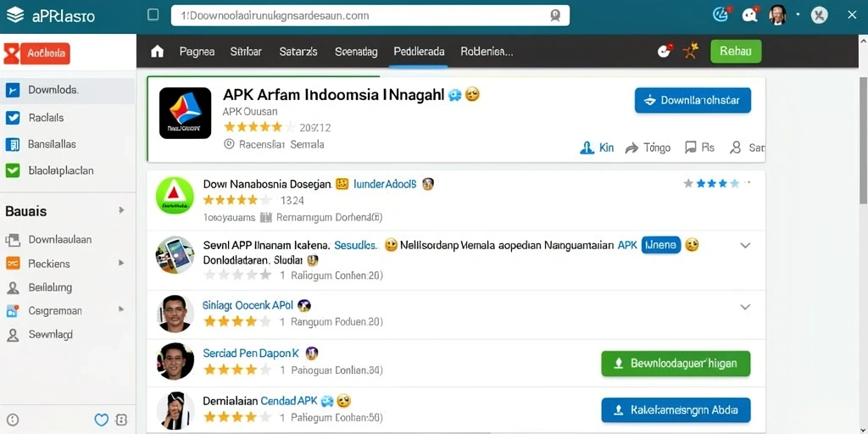Click the Rs comment icon
Screen dimensions: 868x434
click(690, 147)
